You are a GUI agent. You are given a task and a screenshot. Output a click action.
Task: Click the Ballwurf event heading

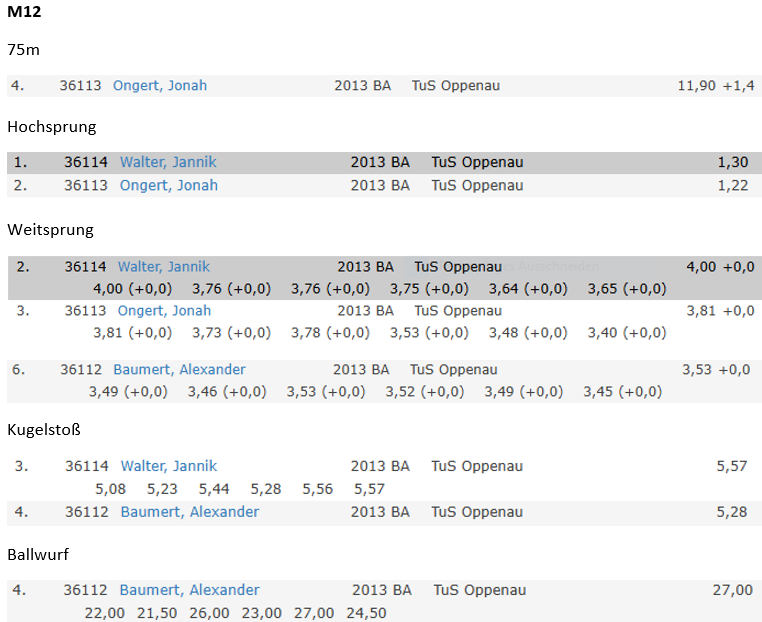(x=38, y=554)
